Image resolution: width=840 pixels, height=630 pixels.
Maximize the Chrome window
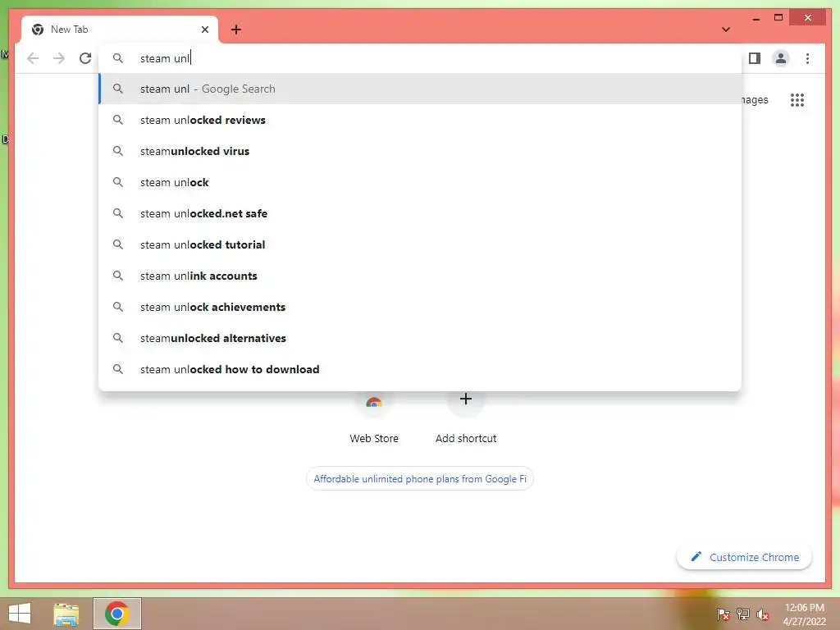778,18
